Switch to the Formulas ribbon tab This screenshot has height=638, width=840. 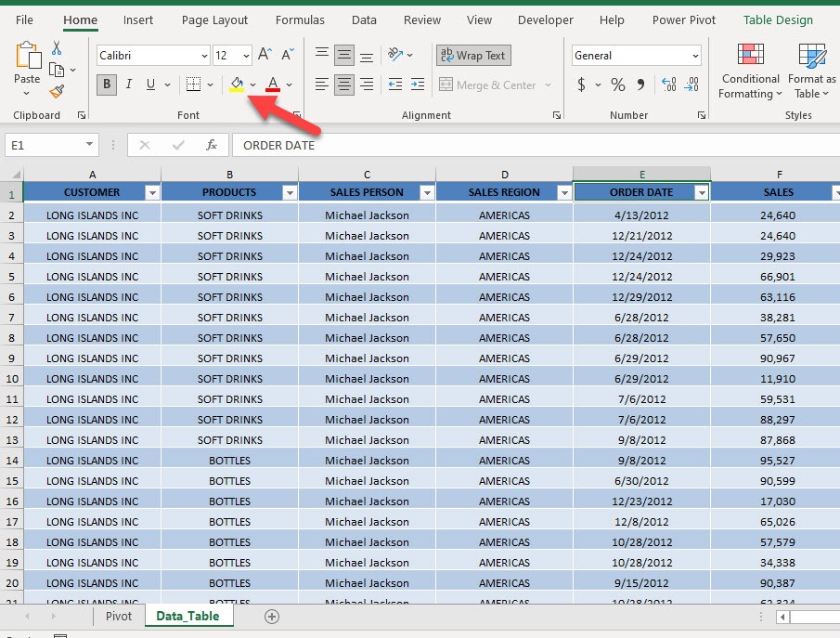pyautogui.click(x=300, y=20)
